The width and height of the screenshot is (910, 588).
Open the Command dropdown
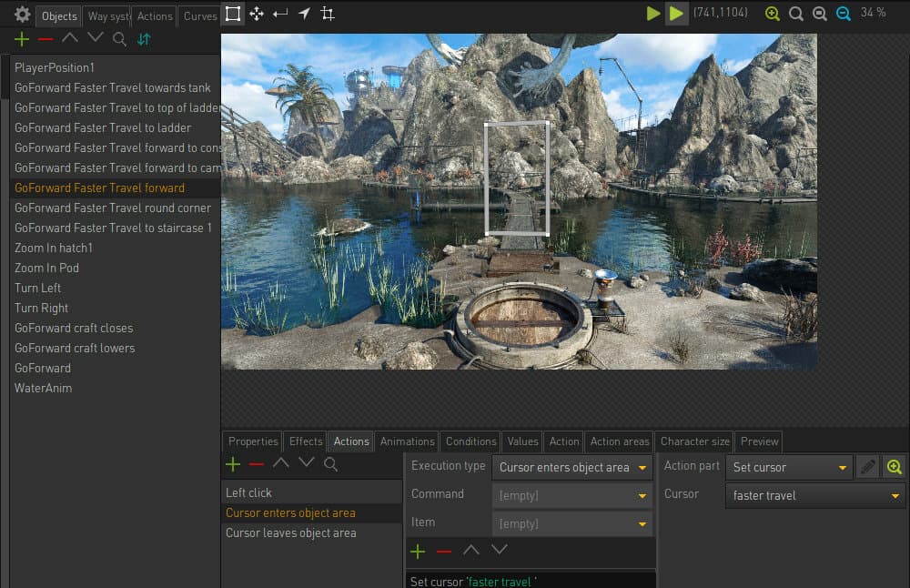coord(572,495)
